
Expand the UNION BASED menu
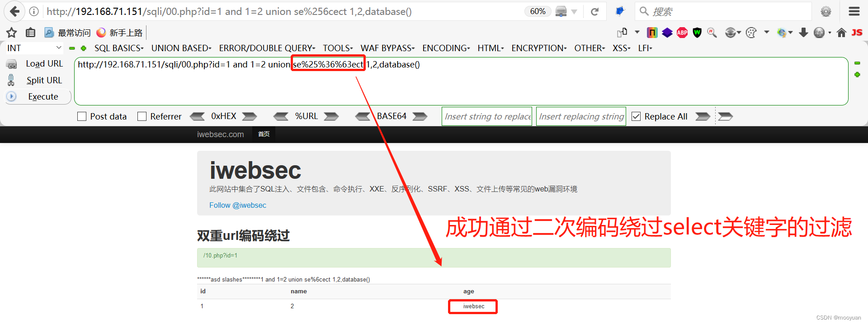point(181,48)
